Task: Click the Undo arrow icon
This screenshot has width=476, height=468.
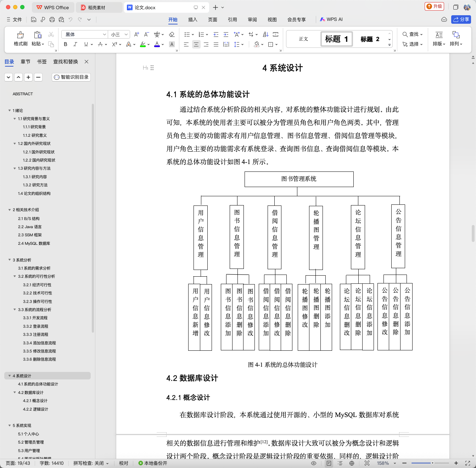Action: 71,19
